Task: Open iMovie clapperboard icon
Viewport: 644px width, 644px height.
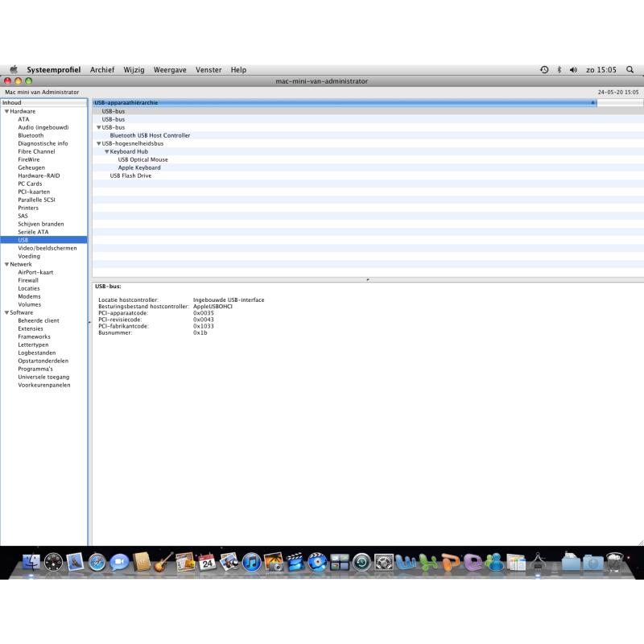Action: point(295,562)
